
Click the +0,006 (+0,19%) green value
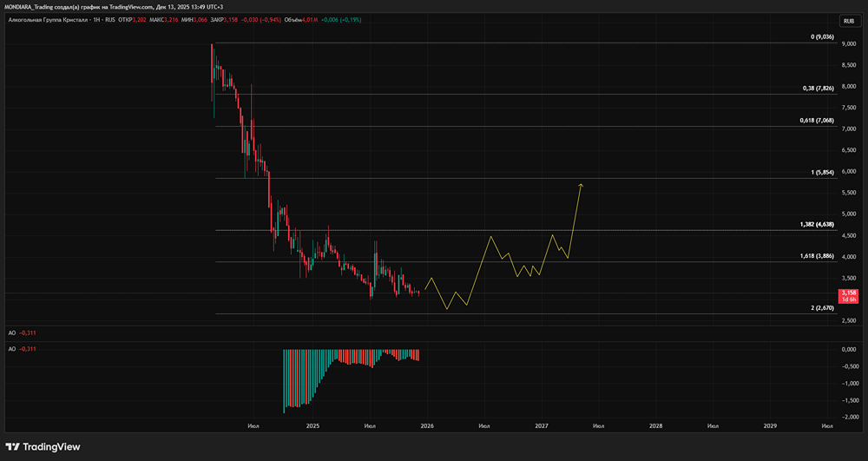pos(341,20)
